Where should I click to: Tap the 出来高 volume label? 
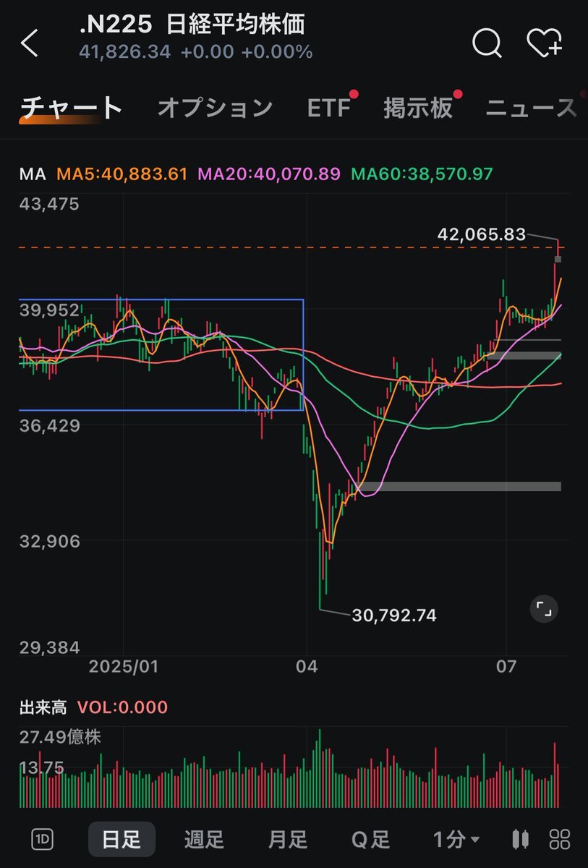coord(43,707)
